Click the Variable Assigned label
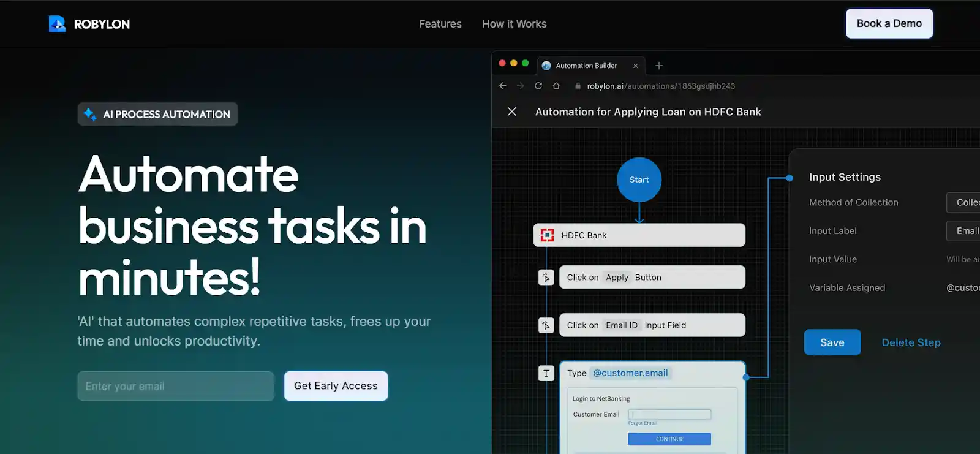This screenshot has height=454, width=980. tap(847, 287)
